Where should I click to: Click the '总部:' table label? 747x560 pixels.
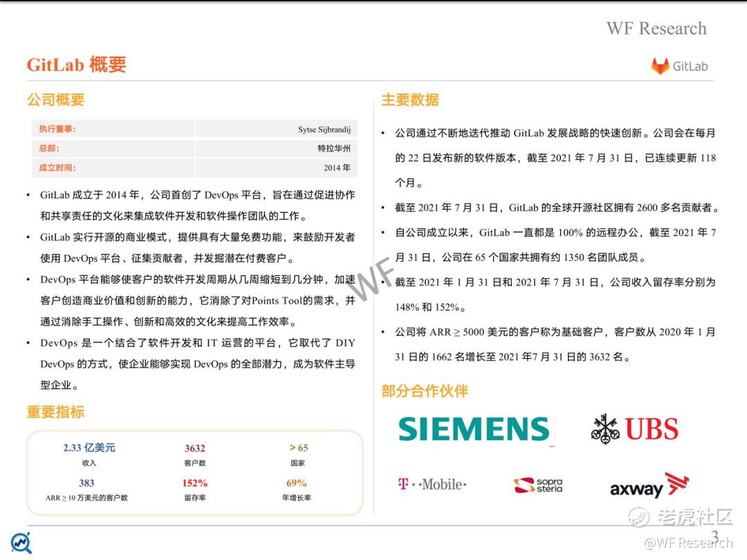click(x=49, y=148)
